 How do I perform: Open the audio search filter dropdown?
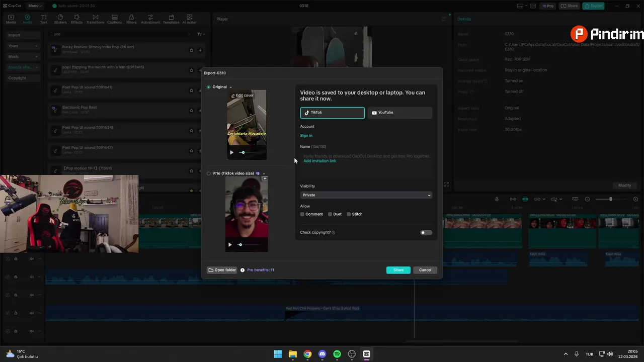(x=201, y=34)
